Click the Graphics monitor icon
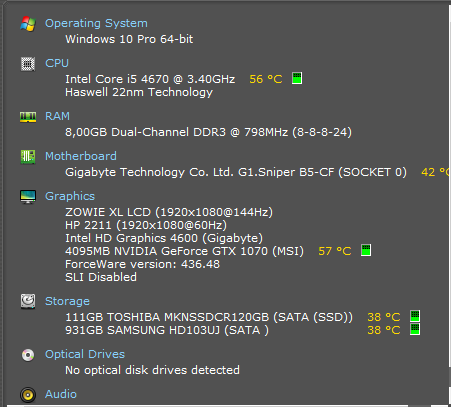 point(28,197)
